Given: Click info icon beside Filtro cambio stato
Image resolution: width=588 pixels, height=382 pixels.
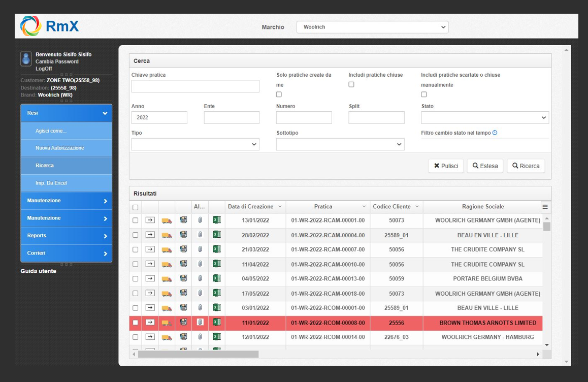Looking at the screenshot, I should pyautogui.click(x=495, y=133).
